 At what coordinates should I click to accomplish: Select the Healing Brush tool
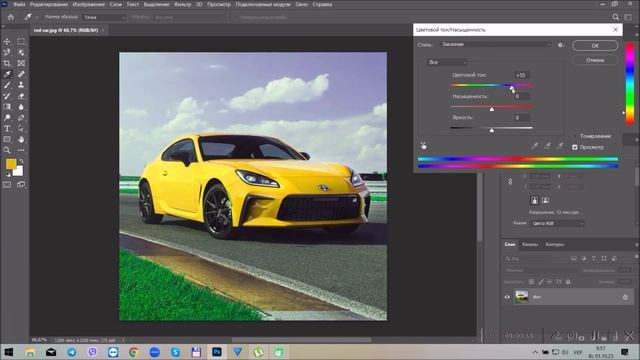(21, 74)
